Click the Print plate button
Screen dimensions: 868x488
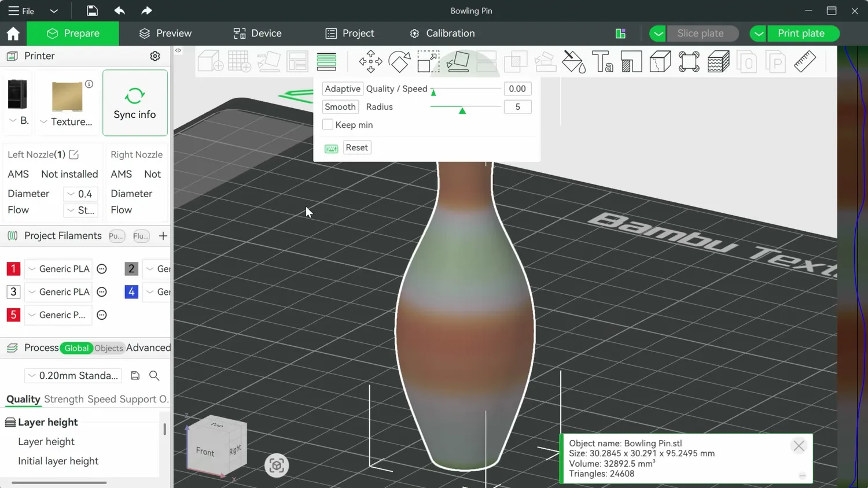point(801,34)
